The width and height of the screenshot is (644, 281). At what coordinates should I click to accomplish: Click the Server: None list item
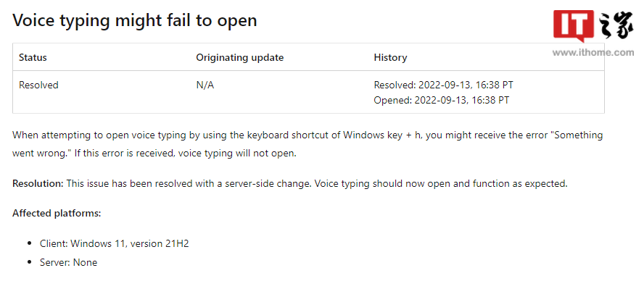click(69, 263)
